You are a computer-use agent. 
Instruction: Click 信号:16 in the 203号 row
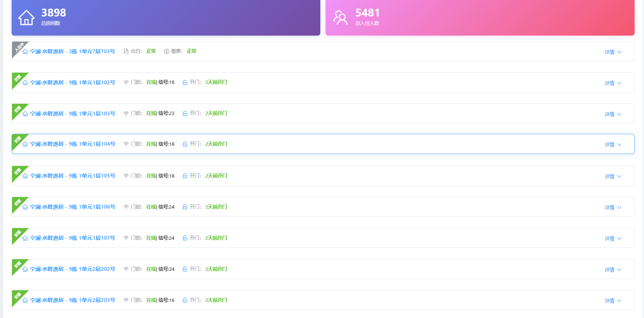coord(166,300)
